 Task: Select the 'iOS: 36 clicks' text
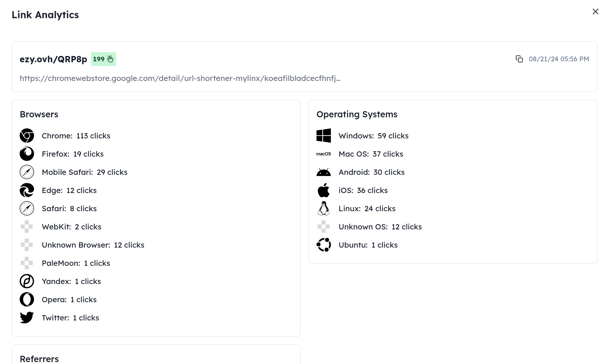coord(363,190)
